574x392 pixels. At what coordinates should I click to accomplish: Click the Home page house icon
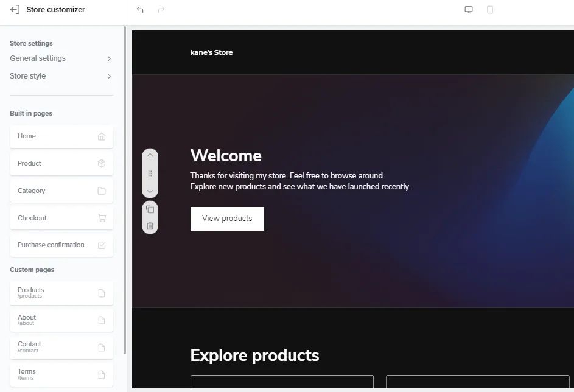pos(102,136)
